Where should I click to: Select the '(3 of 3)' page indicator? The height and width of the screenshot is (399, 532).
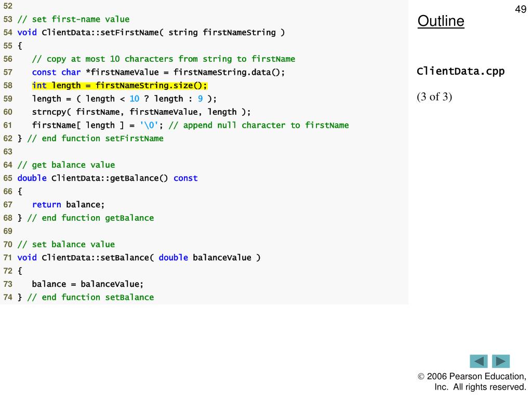click(x=434, y=97)
